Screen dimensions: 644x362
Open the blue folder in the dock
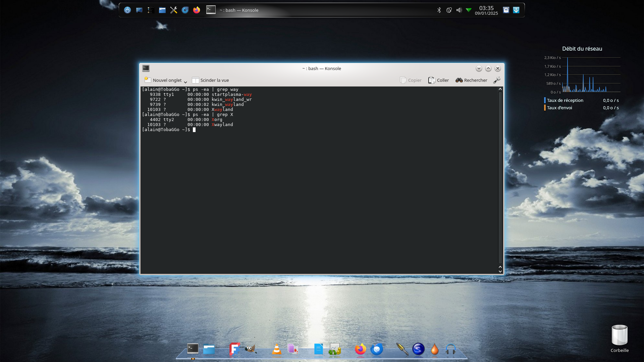click(209, 350)
